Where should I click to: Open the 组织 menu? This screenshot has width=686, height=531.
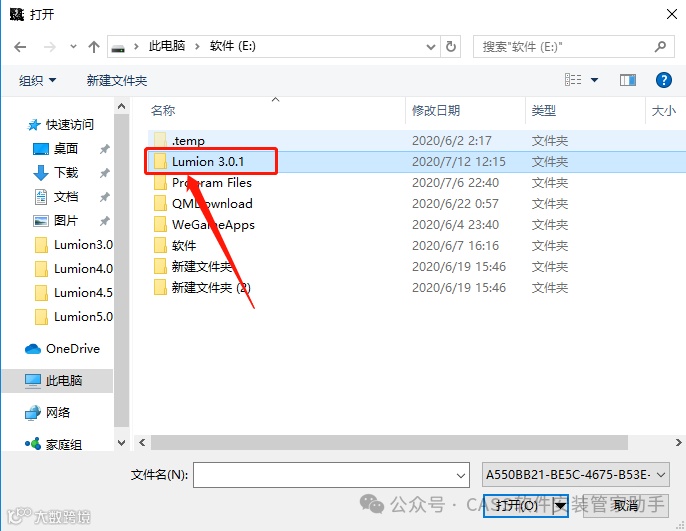(37, 80)
